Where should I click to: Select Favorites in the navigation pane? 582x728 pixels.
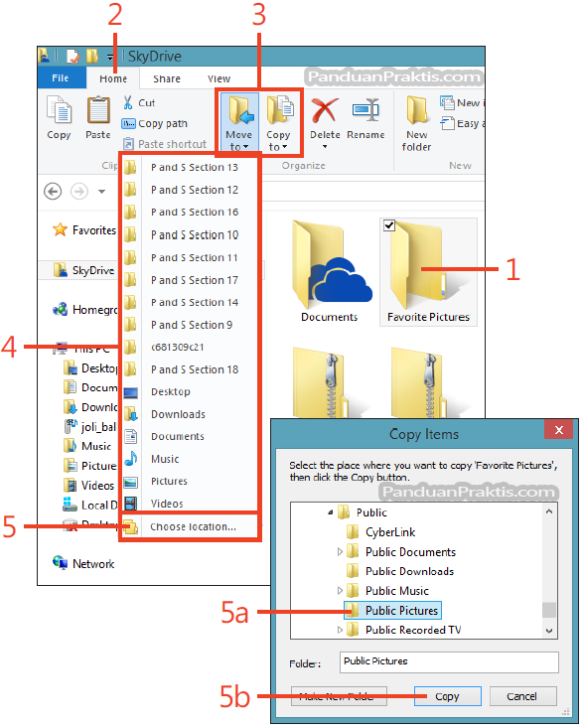[x=84, y=229]
